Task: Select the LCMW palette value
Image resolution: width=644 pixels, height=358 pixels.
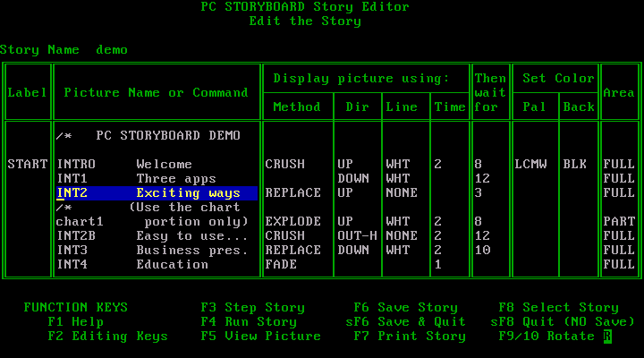Action: point(530,165)
